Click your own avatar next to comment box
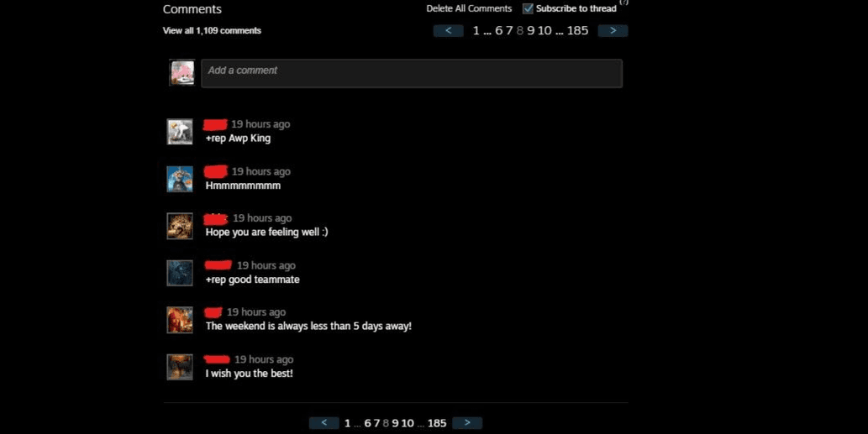Viewport: 868px width, 434px height. pos(182,73)
